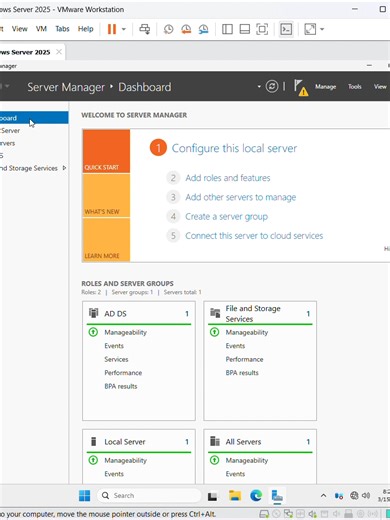Viewport: 390px width, 520px height.
Task: Click Manageability icon in Local Server tile
Action: coord(93,460)
